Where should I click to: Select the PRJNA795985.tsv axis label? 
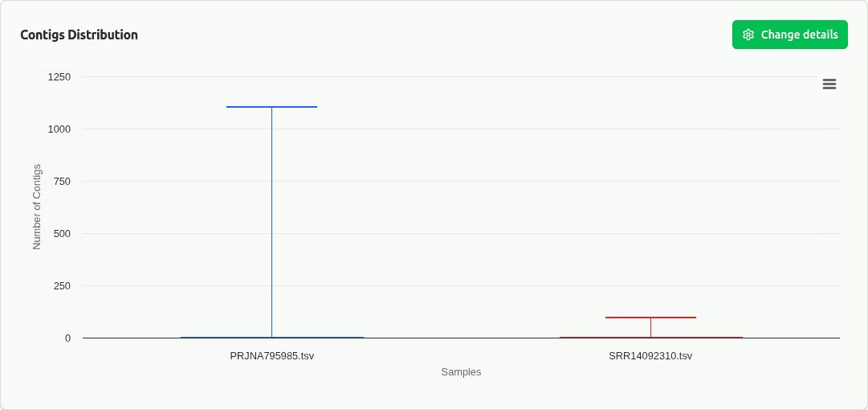click(x=271, y=355)
